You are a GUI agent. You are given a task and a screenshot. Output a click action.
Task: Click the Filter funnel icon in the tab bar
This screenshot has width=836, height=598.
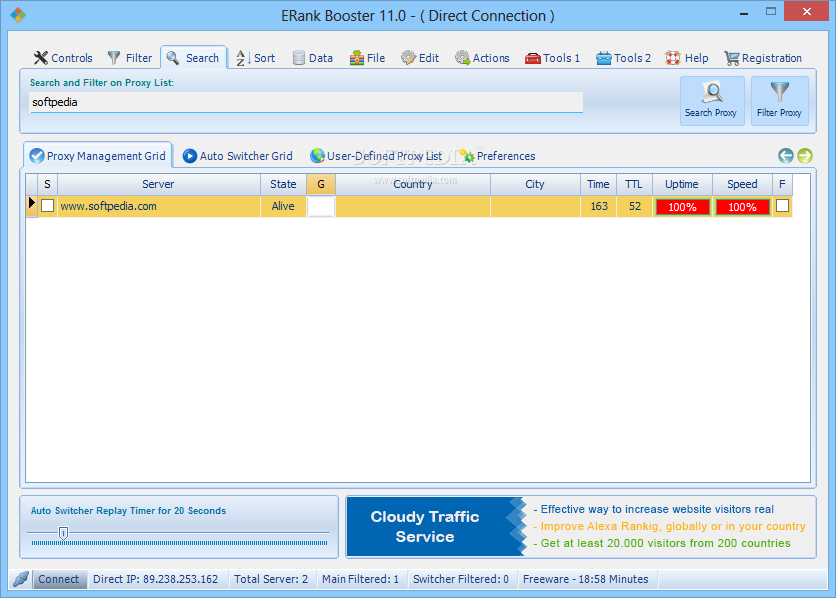114,58
